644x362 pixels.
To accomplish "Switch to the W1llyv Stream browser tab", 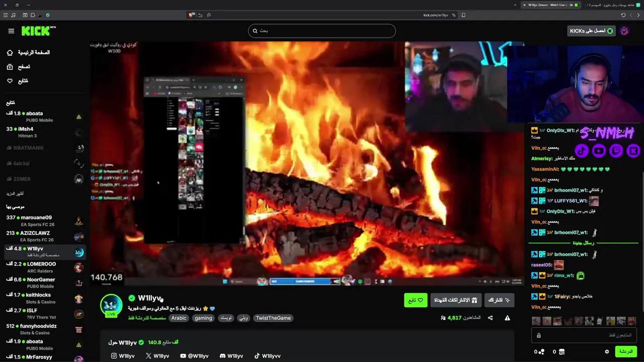I will click(x=551, y=5).
